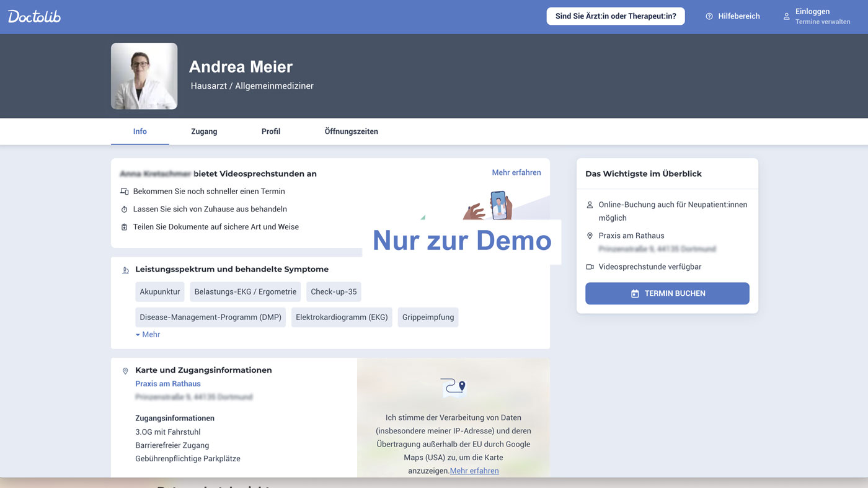The width and height of the screenshot is (868, 488).
Task: Select the Akupunktur service tag
Action: click(x=160, y=292)
